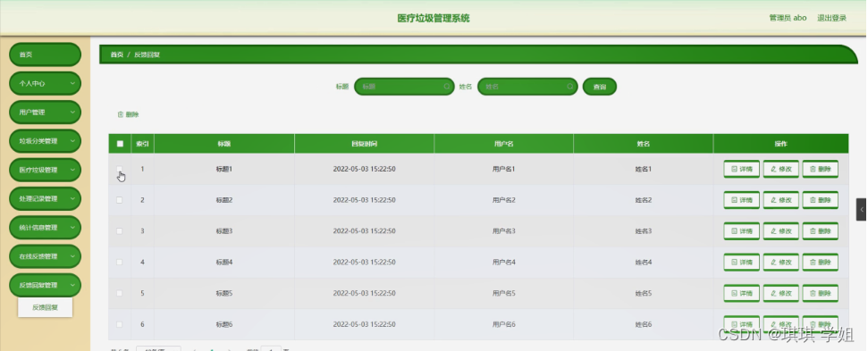Screen dimensions: 868x351
Task: Click 删除 for row 标题3
Action: 820,231
